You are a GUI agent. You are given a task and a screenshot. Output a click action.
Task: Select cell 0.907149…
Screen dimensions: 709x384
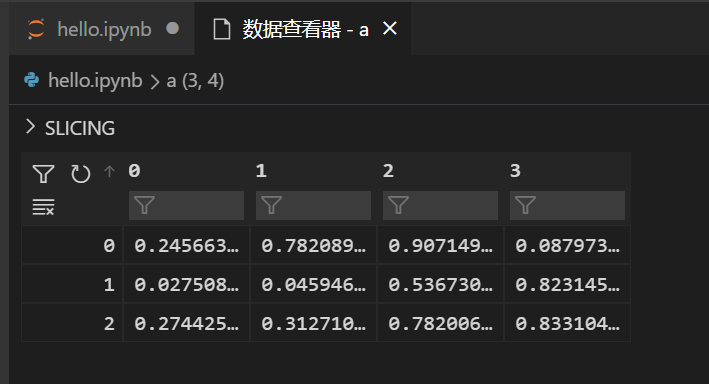440,245
